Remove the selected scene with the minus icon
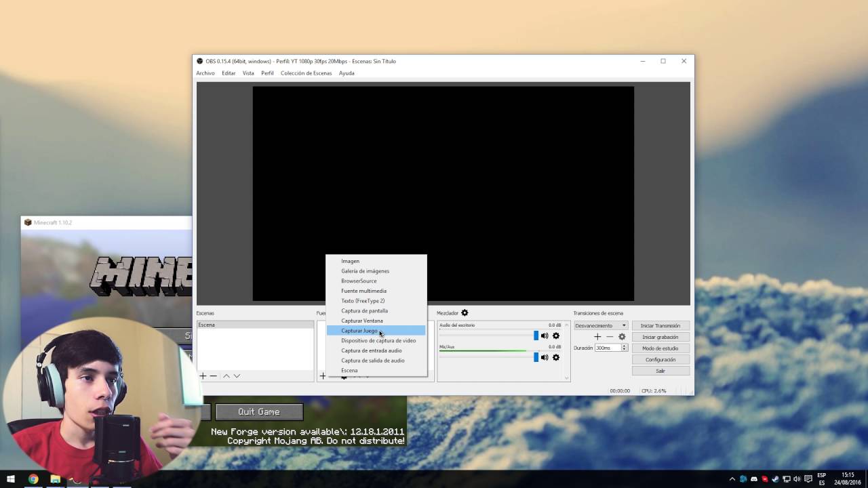The width and height of the screenshot is (868, 488). [x=213, y=375]
